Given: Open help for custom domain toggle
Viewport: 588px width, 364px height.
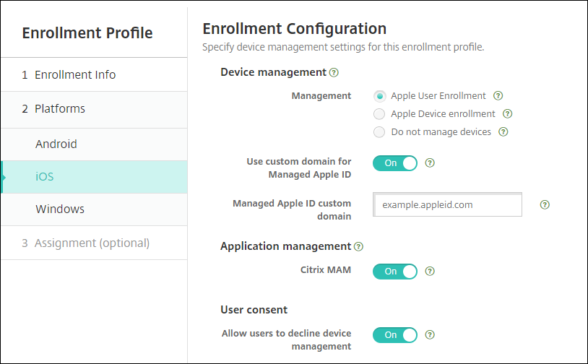Looking at the screenshot, I should [430, 162].
